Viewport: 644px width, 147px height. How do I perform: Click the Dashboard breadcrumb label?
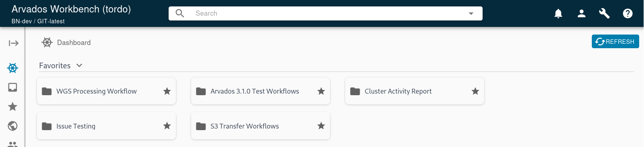74,43
